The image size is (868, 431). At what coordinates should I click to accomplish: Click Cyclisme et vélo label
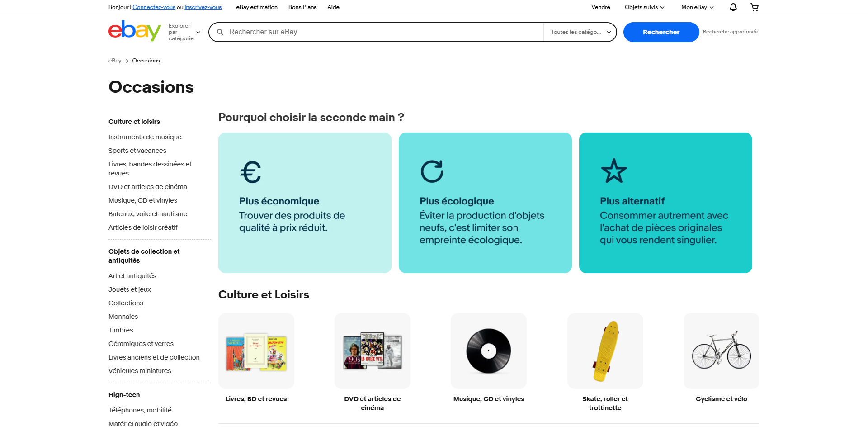click(x=722, y=399)
